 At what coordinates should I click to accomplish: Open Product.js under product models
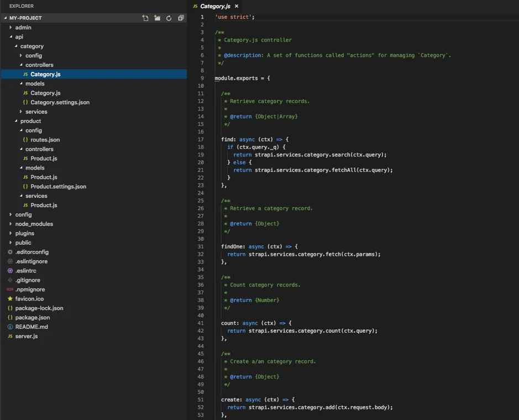(x=44, y=177)
